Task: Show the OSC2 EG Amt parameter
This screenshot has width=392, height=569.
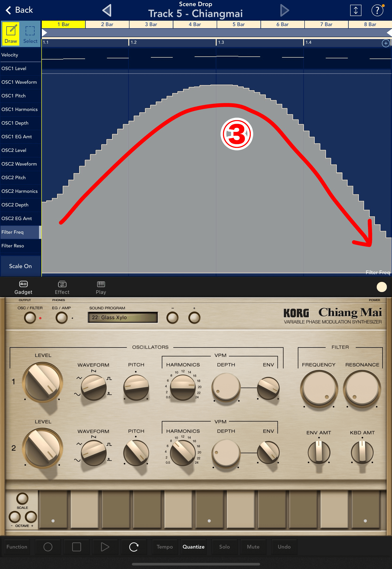Action: (20, 218)
